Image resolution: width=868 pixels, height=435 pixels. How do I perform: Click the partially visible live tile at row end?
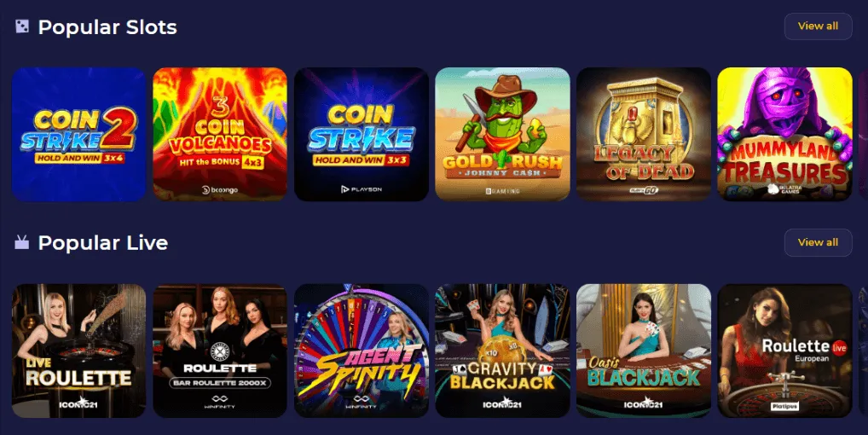click(863, 351)
